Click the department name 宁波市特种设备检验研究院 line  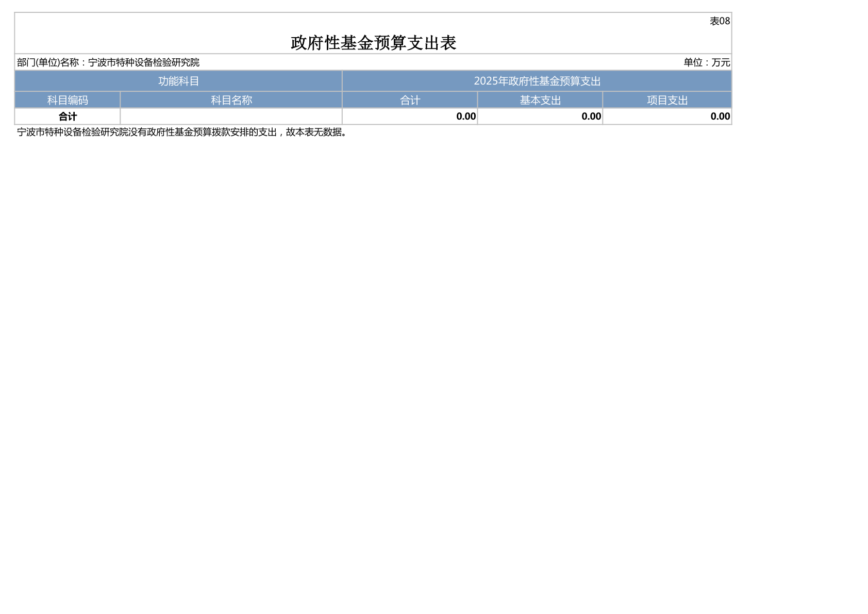(x=108, y=62)
